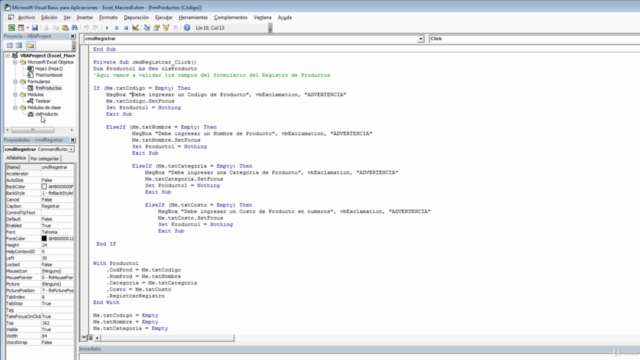
Task: Click inside the Inmediato window
Action: [x=359, y=356]
